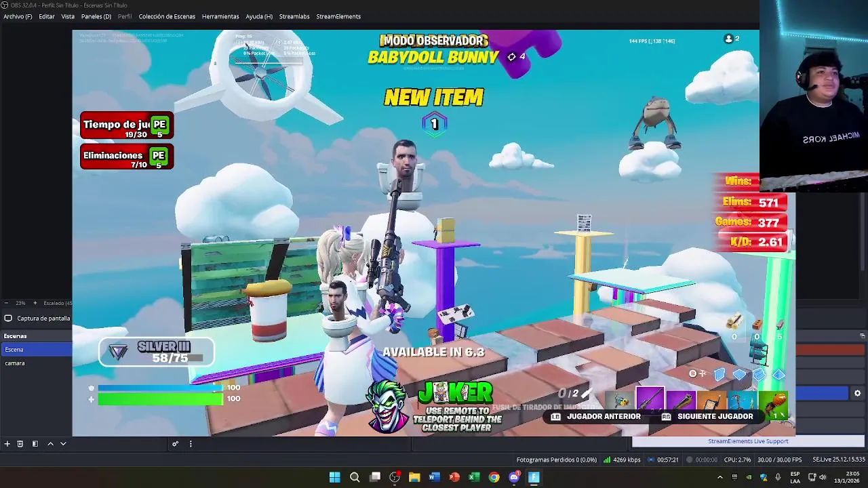This screenshot has height=488, width=868.
Task: Zoom in the preview with the plus icon
Action: tap(37, 303)
